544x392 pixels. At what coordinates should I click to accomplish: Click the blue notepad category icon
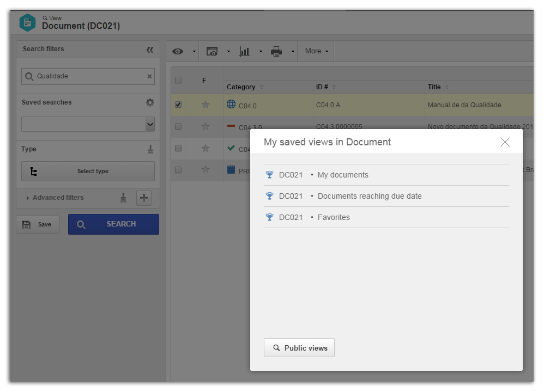point(231,169)
